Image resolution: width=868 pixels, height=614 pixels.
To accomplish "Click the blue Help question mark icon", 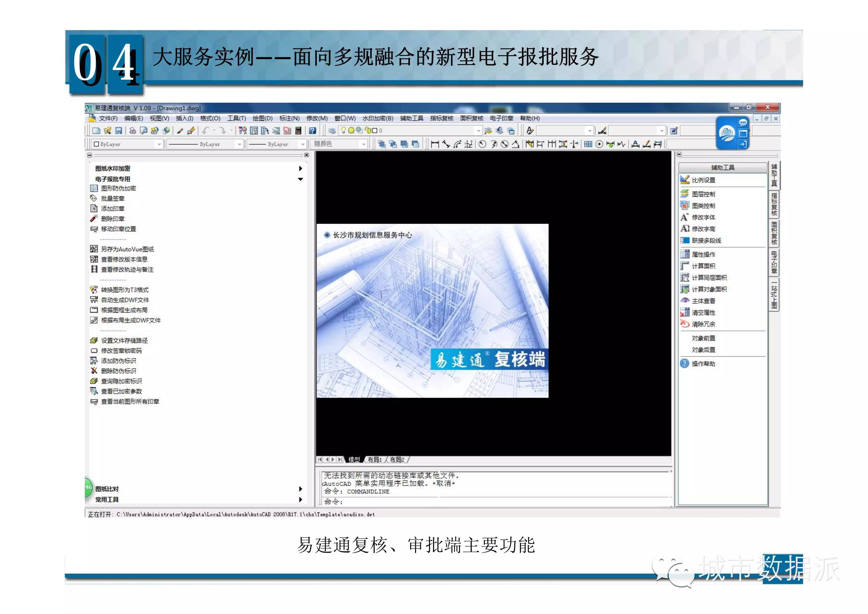I will tap(312, 131).
